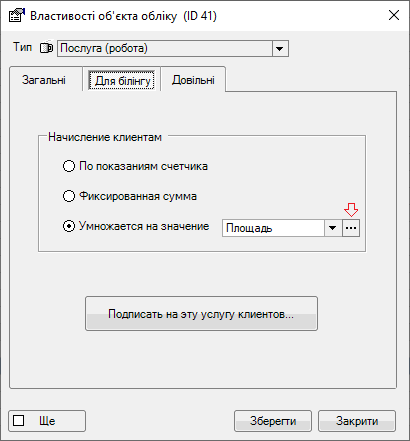Switch to the Загальні tab
410x441 pixels.
44,80
